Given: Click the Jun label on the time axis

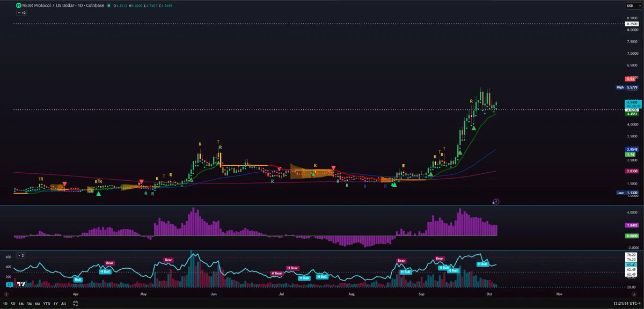Looking at the screenshot, I should click(x=214, y=294).
